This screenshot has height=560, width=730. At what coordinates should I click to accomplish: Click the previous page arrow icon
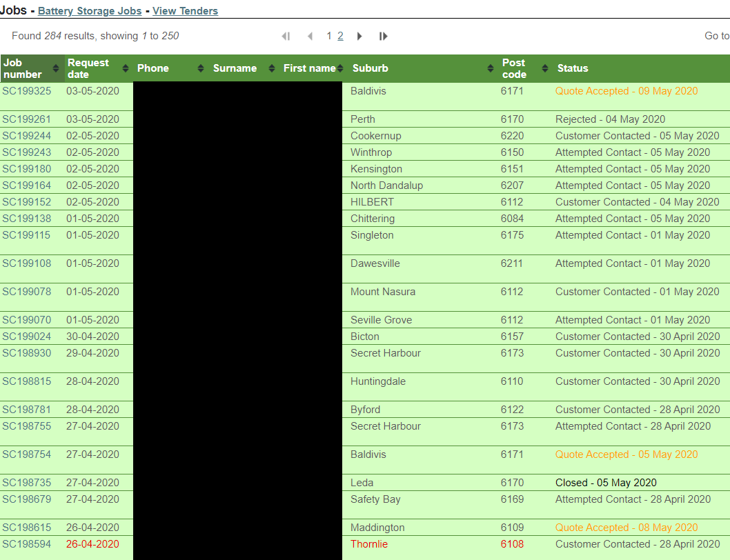pos(310,37)
